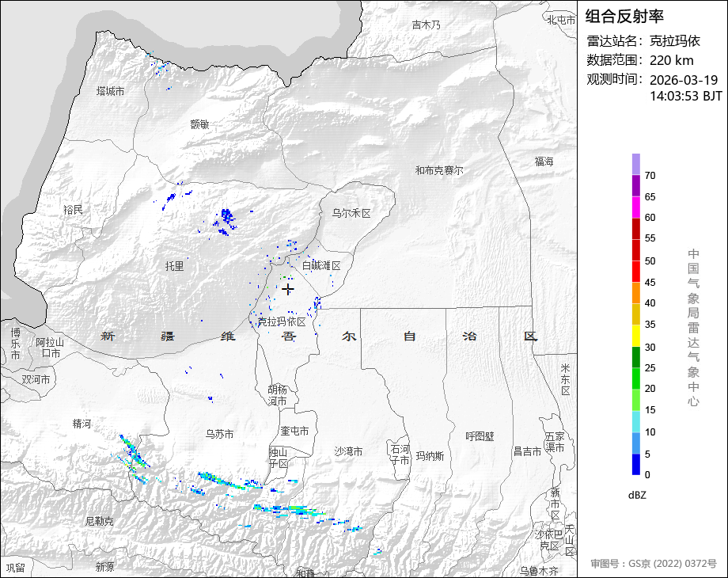Click the 米东区 map label

pyautogui.click(x=565, y=379)
